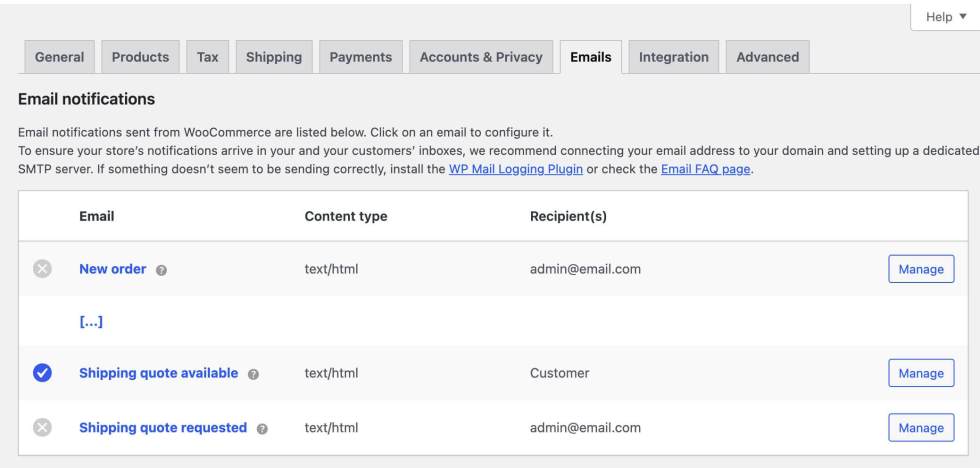
Task: Enable the New order email status
Action: click(x=42, y=269)
